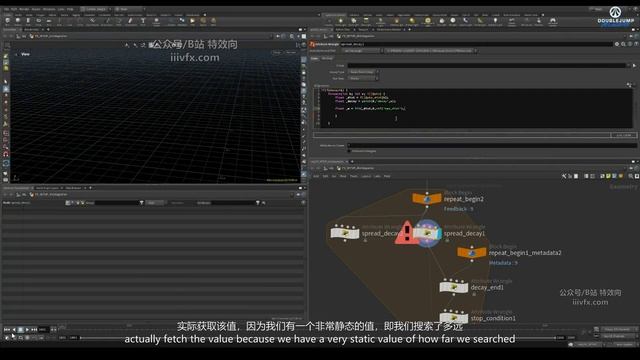
Task: Click the Feedback label under repeat_begin2
Action: (x=458, y=209)
